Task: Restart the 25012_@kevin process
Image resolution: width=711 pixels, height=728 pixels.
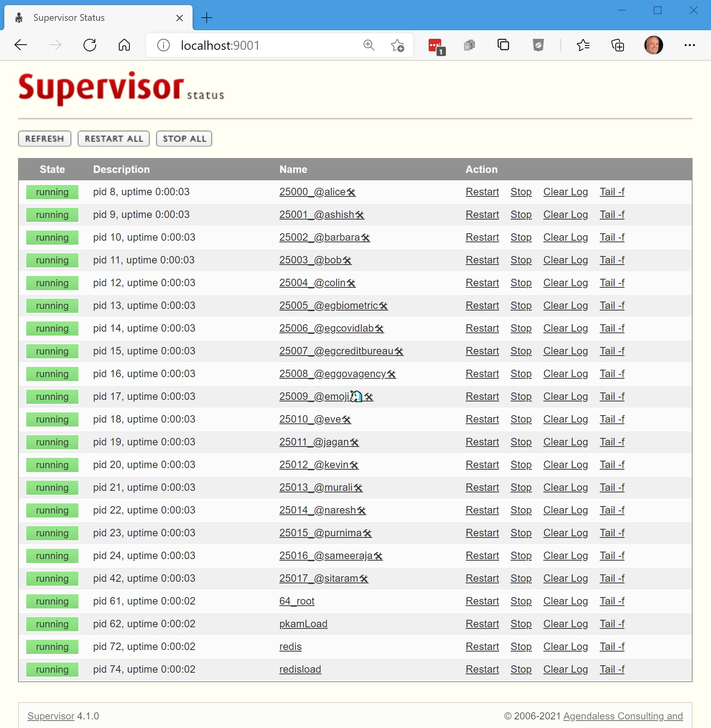Action: (x=482, y=465)
